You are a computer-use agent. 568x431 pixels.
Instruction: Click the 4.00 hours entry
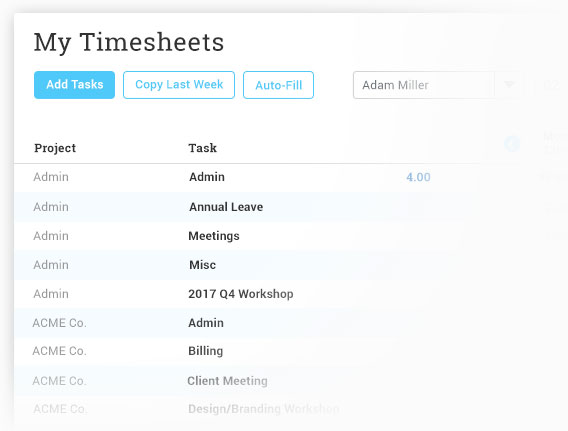pos(418,177)
